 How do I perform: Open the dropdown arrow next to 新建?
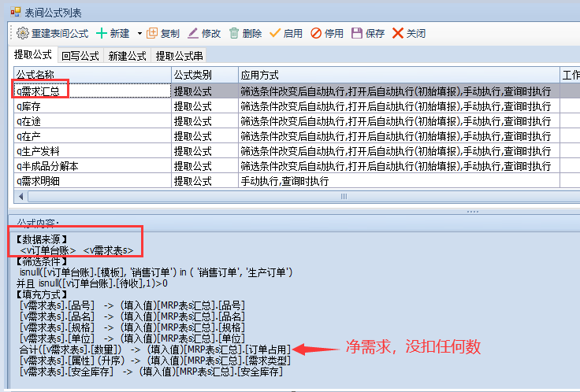tap(139, 34)
